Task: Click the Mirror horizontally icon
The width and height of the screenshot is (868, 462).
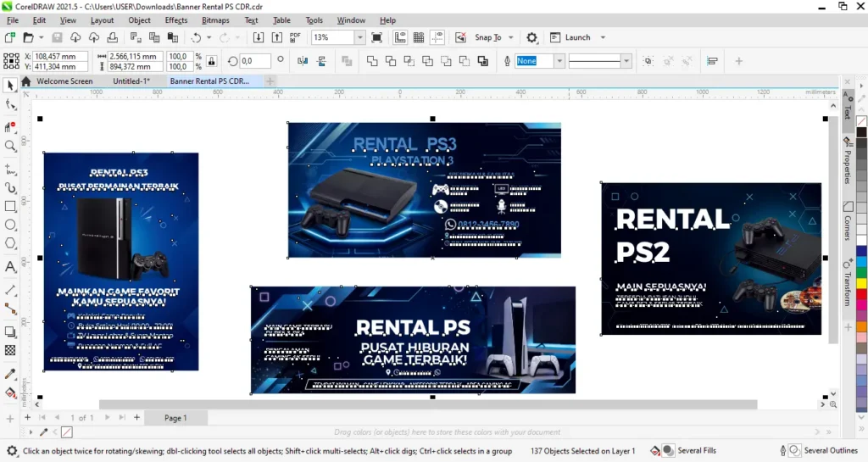Action: [303, 61]
